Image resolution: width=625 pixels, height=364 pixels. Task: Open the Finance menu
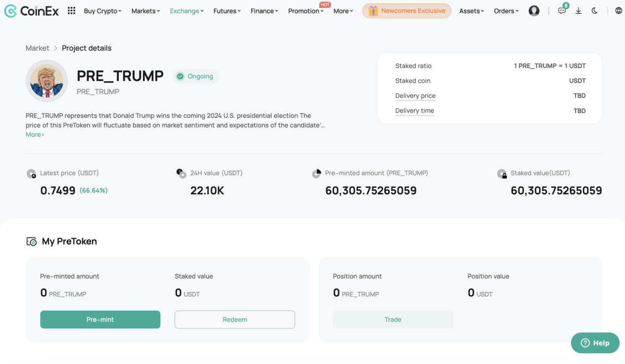(x=264, y=10)
